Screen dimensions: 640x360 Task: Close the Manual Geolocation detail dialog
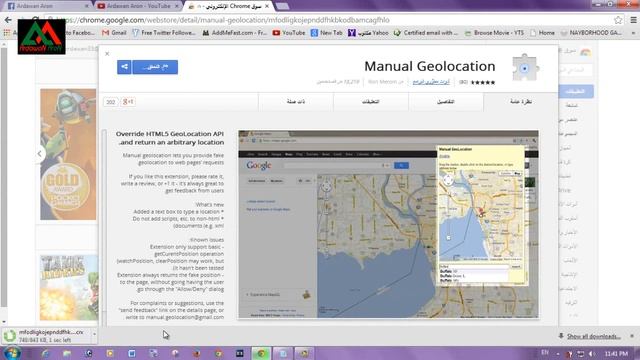[107, 53]
